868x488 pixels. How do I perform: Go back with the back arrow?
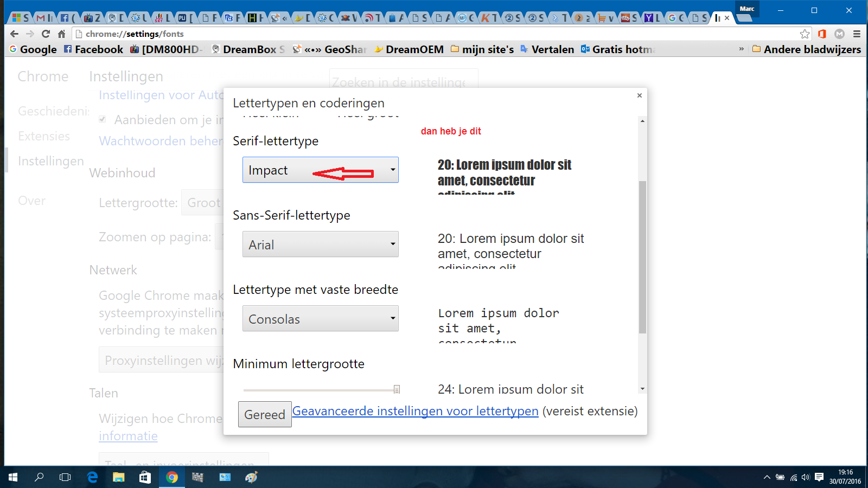[15, 34]
